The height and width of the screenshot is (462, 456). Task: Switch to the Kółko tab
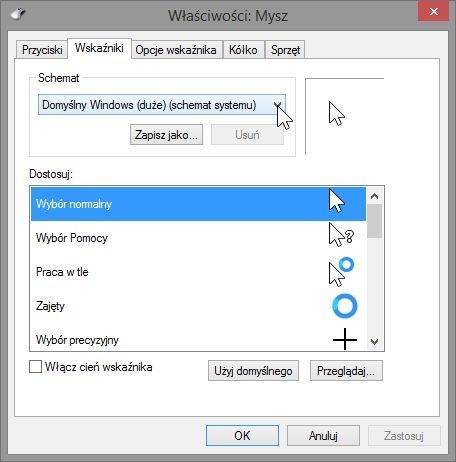point(243,50)
